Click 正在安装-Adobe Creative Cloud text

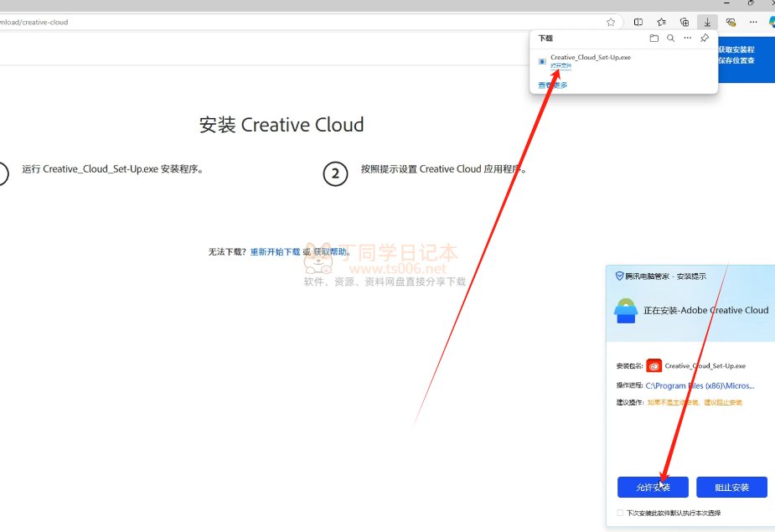click(705, 310)
